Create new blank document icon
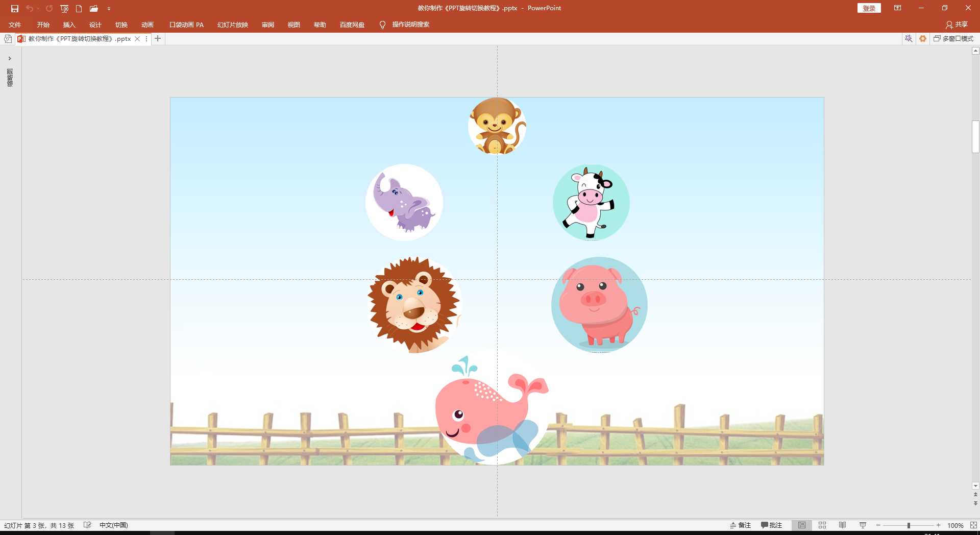This screenshot has height=535, width=980. (x=79, y=8)
